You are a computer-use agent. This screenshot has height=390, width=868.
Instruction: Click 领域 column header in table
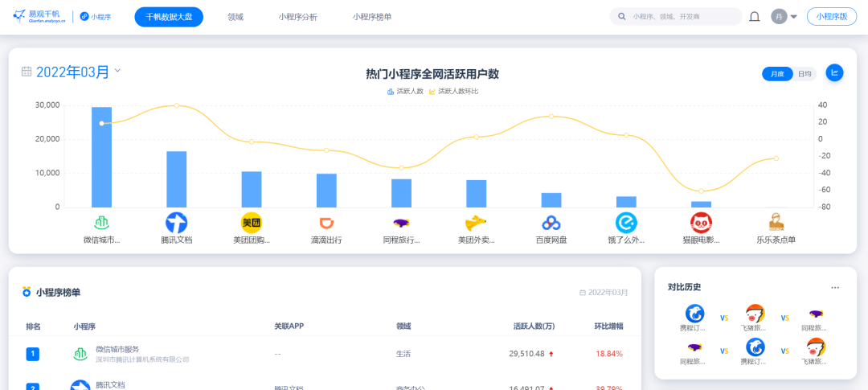pos(403,326)
